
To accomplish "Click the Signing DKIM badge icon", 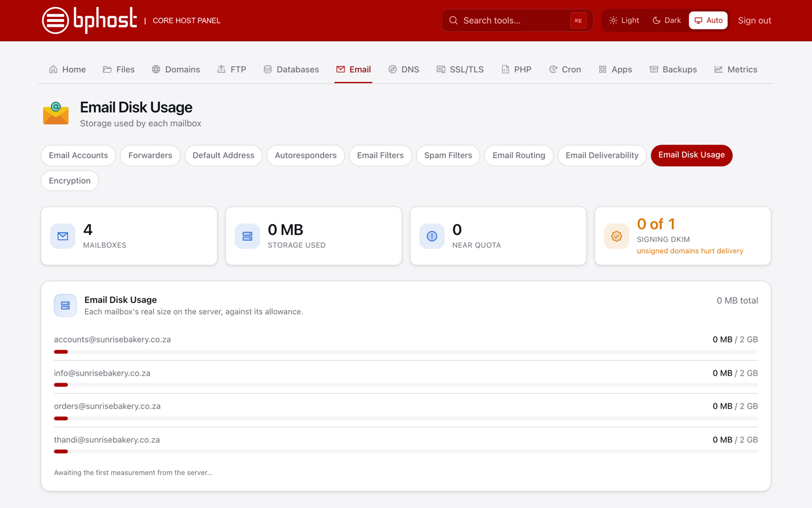I will coord(617,236).
